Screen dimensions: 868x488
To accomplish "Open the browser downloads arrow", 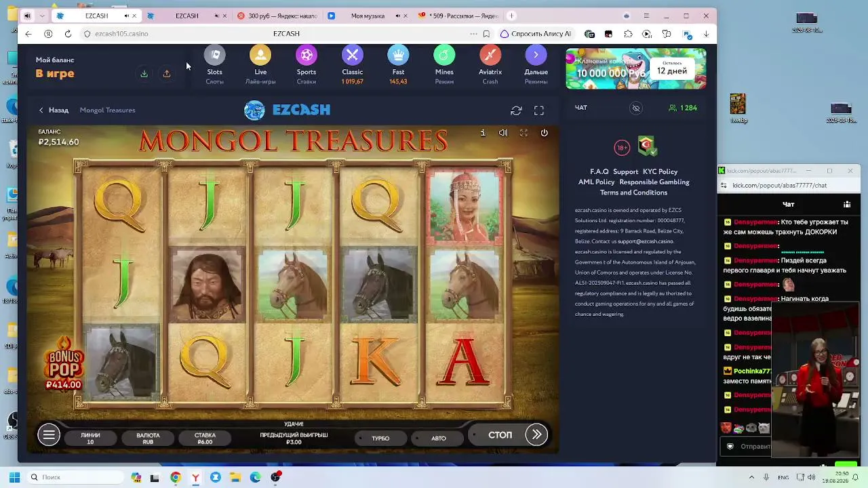I will (x=706, y=34).
